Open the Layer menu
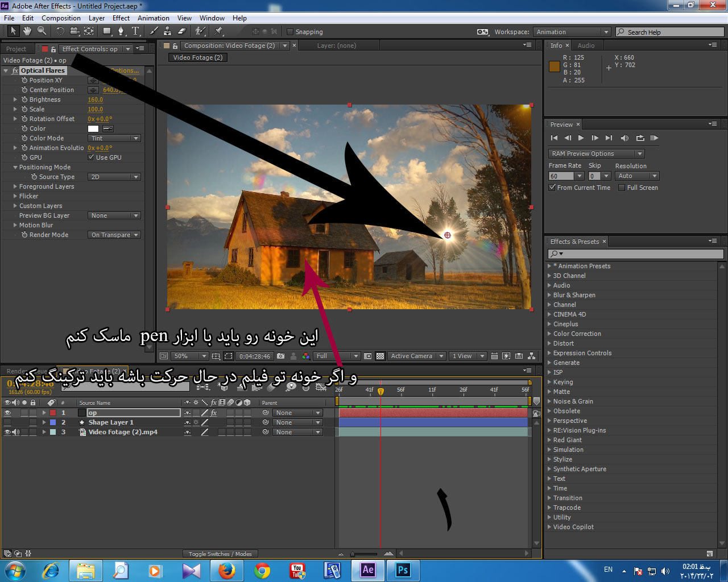Viewport: 728px width, 582px height. click(97, 18)
